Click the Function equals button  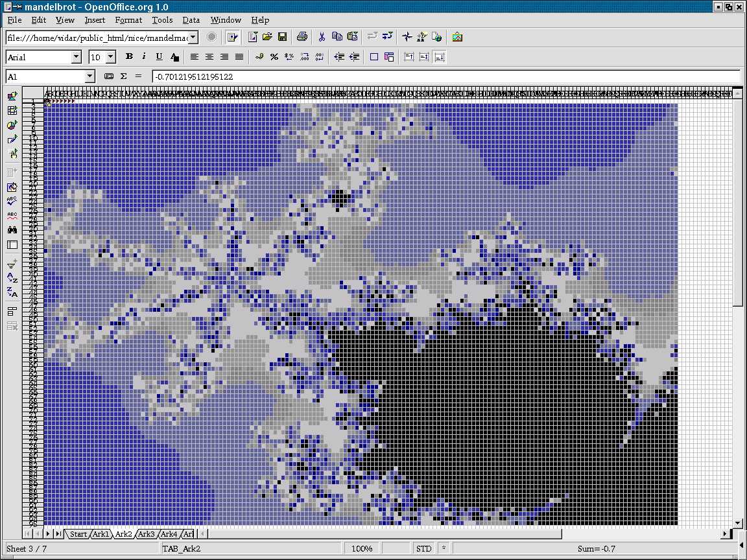(x=138, y=76)
